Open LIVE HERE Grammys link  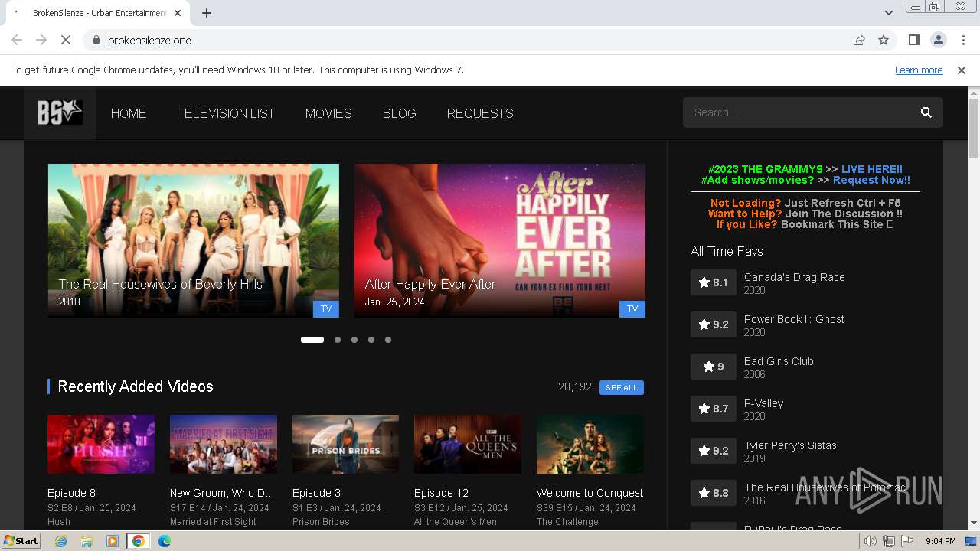(x=871, y=169)
